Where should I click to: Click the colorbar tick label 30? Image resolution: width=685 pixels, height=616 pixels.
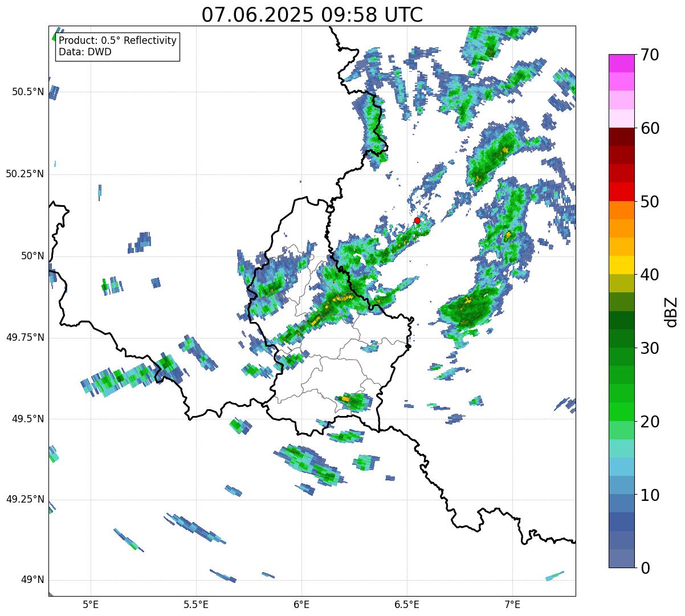[x=650, y=348]
